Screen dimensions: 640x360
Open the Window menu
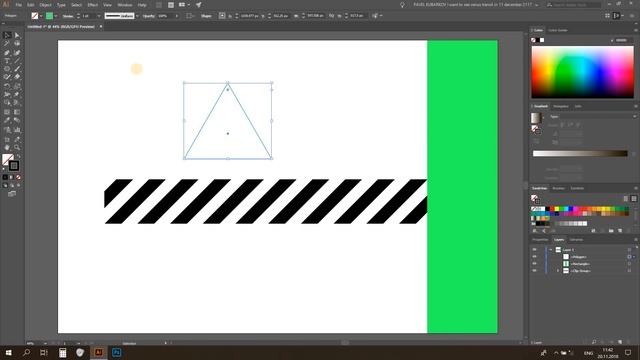pos(125,5)
